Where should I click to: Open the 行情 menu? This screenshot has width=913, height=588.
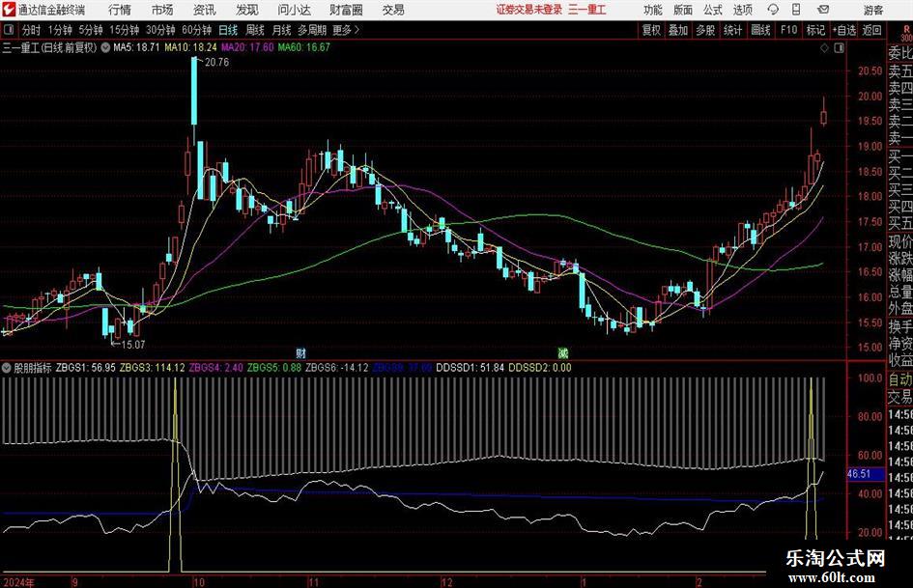click(x=120, y=10)
